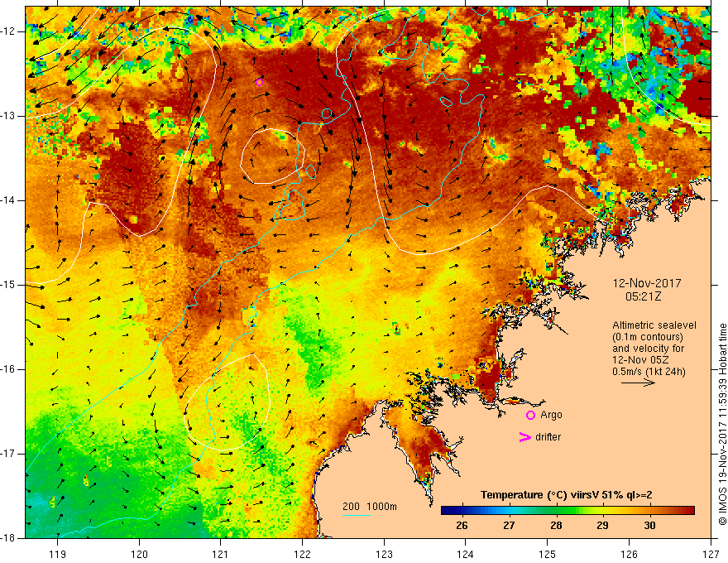Image resolution: width=728 pixels, height=563 pixels.
Task: Click the '12-Nov-2017' date label
Action: coord(647,283)
